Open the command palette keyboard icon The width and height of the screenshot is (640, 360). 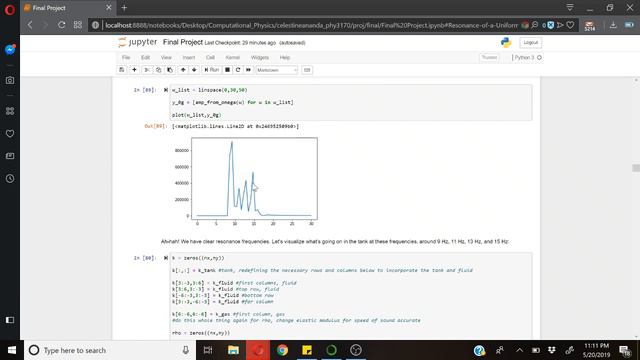[307, 70]
